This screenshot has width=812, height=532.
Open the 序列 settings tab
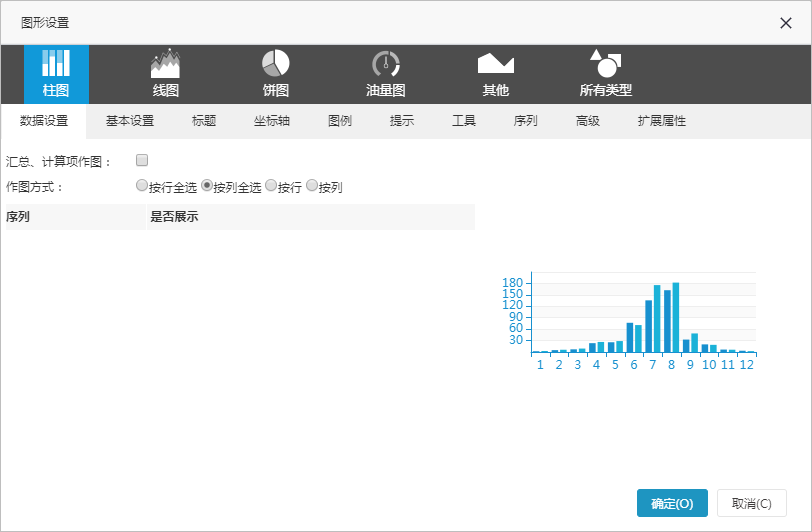526,121
